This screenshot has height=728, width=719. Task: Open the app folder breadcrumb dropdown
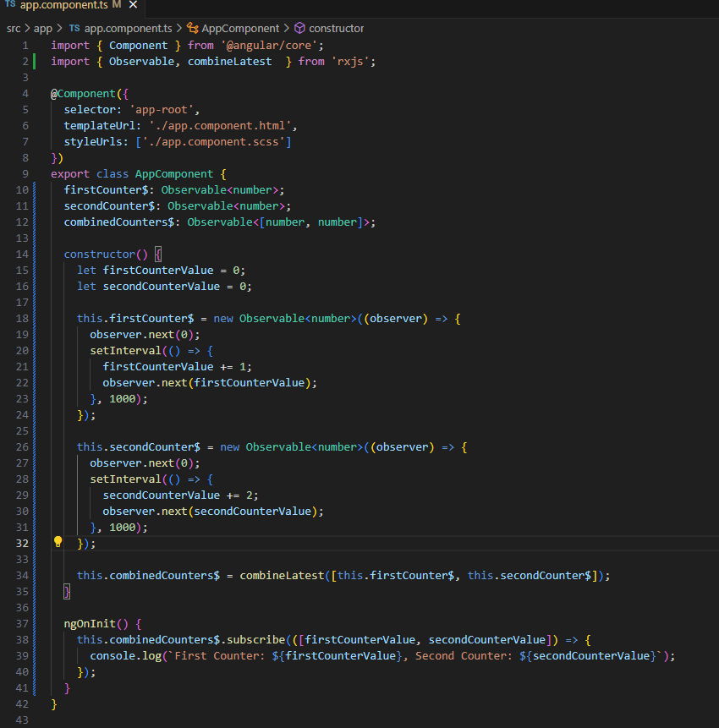click(41, 27)
